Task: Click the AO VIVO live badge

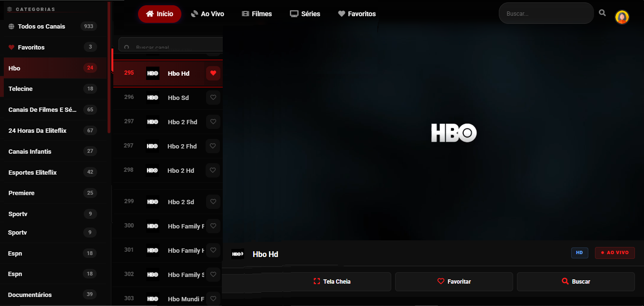Action: tap(615, 253)
